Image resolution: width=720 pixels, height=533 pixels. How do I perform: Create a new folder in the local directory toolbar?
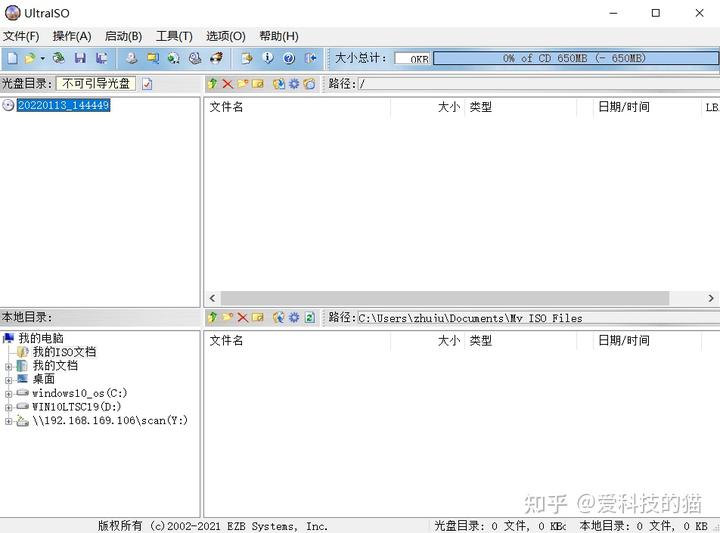coord(228,317)
